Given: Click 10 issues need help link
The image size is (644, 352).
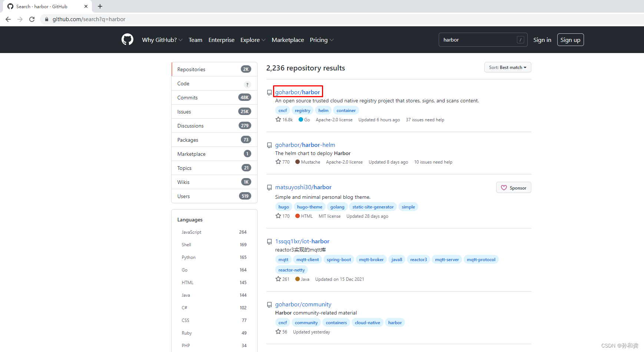Looking at the screenshot, I should click(x=433, y=162).
